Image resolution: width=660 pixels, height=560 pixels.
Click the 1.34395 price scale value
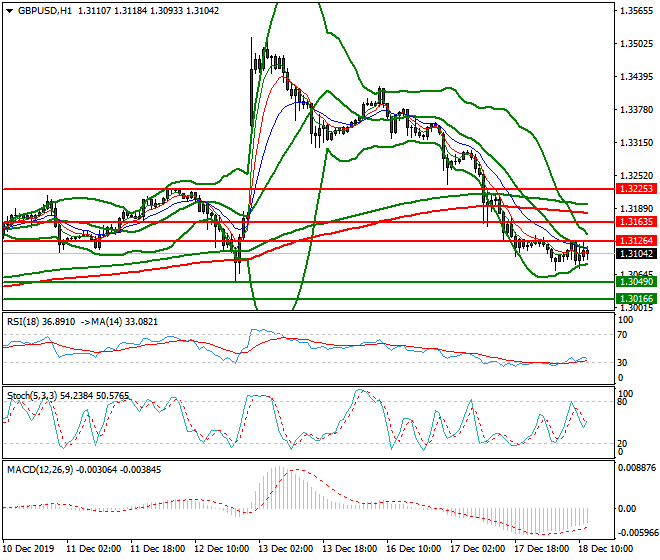point(637,77)
